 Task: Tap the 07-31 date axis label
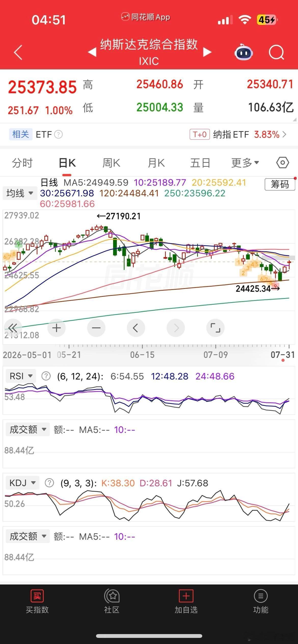point(283,355)
